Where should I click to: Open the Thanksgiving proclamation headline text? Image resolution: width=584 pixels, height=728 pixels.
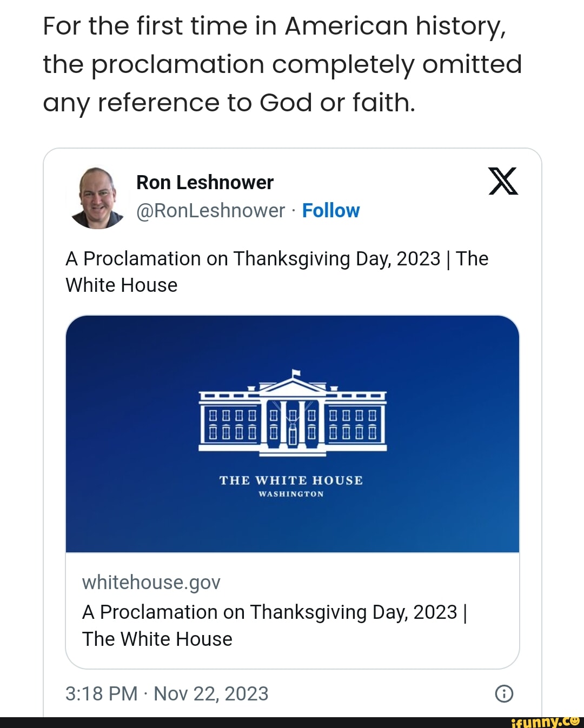tap(277, 271)
